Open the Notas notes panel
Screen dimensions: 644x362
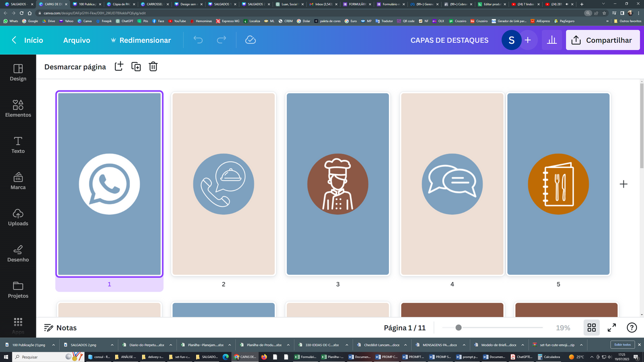[x=60, y=328]
